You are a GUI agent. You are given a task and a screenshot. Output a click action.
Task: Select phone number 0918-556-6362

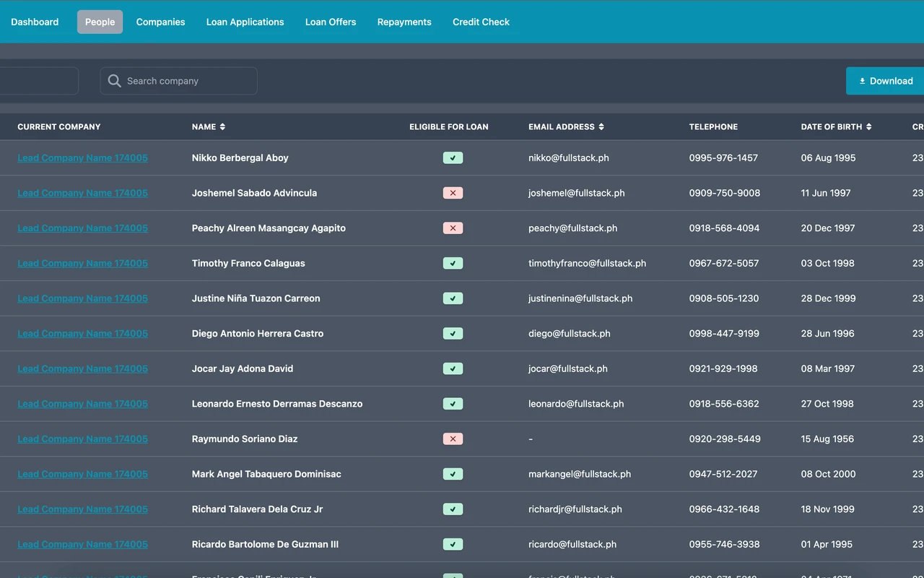tap(724, 404)
